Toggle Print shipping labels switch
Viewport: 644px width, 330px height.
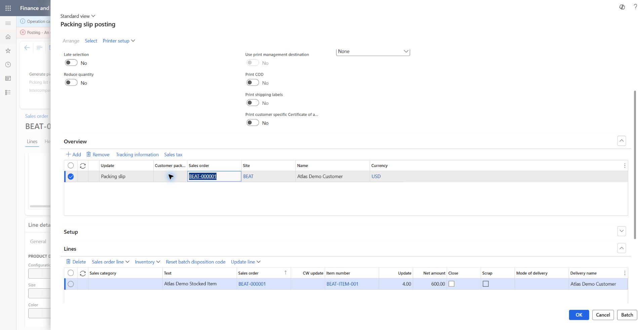253,103
